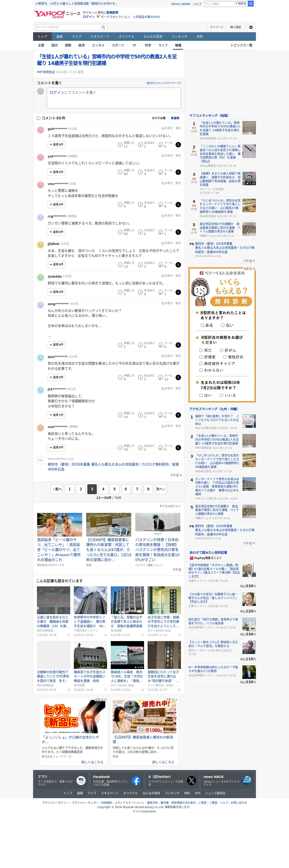This screenshot has width=289, height=868.
Task: Click the ヤフコメポリシー link
Action: (170, 506)
